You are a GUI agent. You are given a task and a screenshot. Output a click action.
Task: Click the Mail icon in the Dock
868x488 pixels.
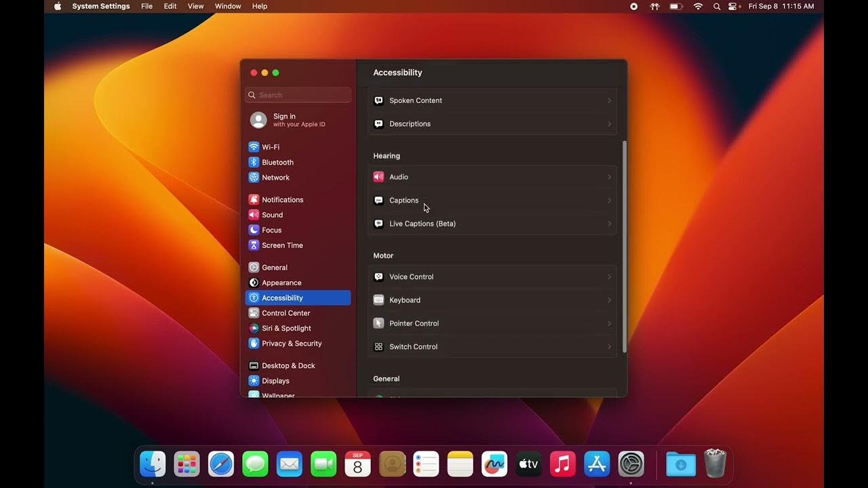click(x=290, y=464)
